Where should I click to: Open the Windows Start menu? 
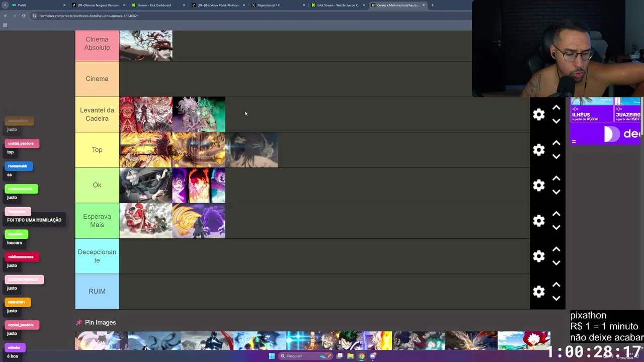coord(272,356)
